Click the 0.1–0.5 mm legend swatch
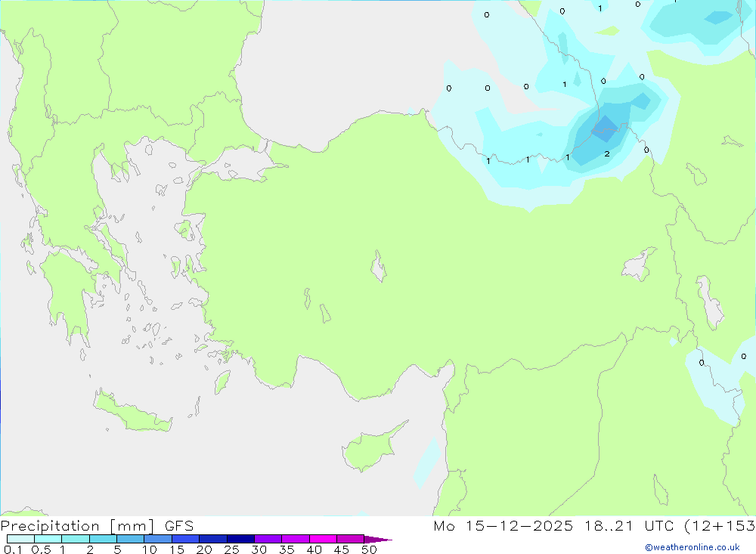Image resolution: width=756 pixels, height=554 pixels. [x=20, y=539]
